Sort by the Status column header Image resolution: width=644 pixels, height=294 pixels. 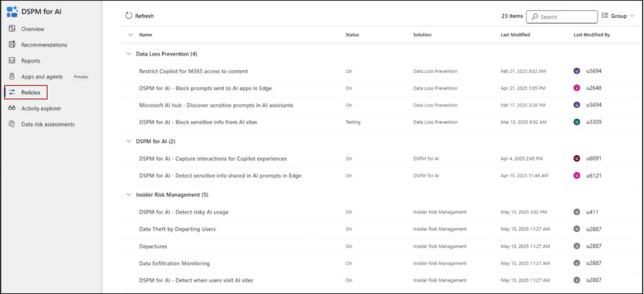352,34
